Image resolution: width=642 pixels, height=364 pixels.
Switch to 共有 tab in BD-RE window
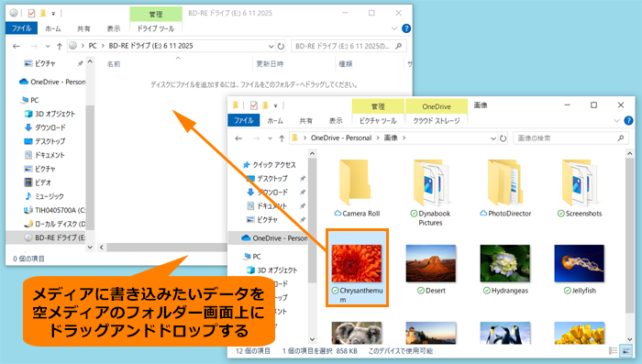click(83, 28)
